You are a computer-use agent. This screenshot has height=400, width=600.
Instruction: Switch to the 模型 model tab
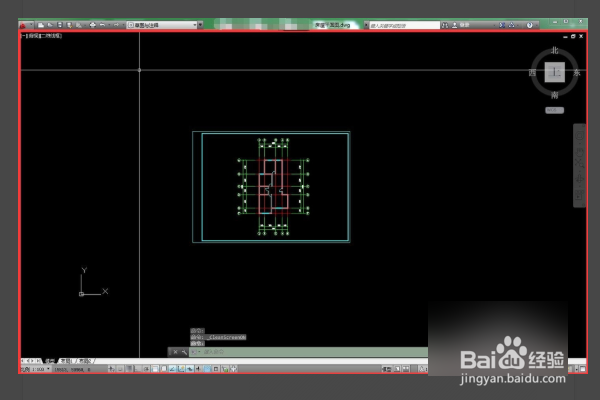point(50,361)
